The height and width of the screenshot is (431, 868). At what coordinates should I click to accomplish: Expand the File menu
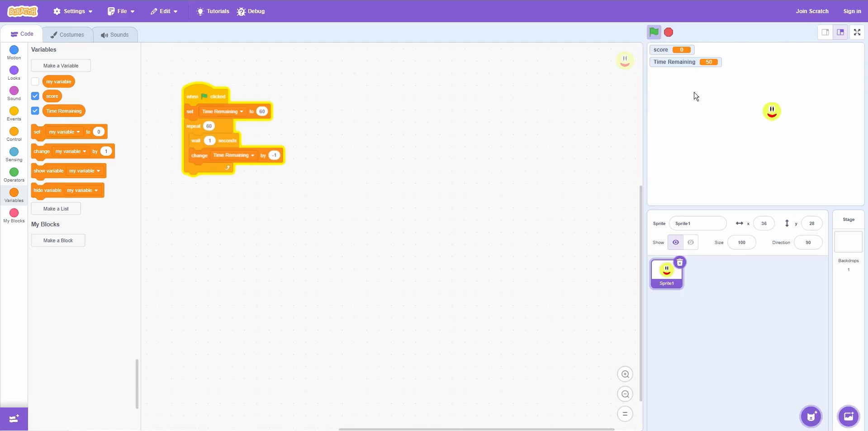pyautogui.click(x=121, y=11)
